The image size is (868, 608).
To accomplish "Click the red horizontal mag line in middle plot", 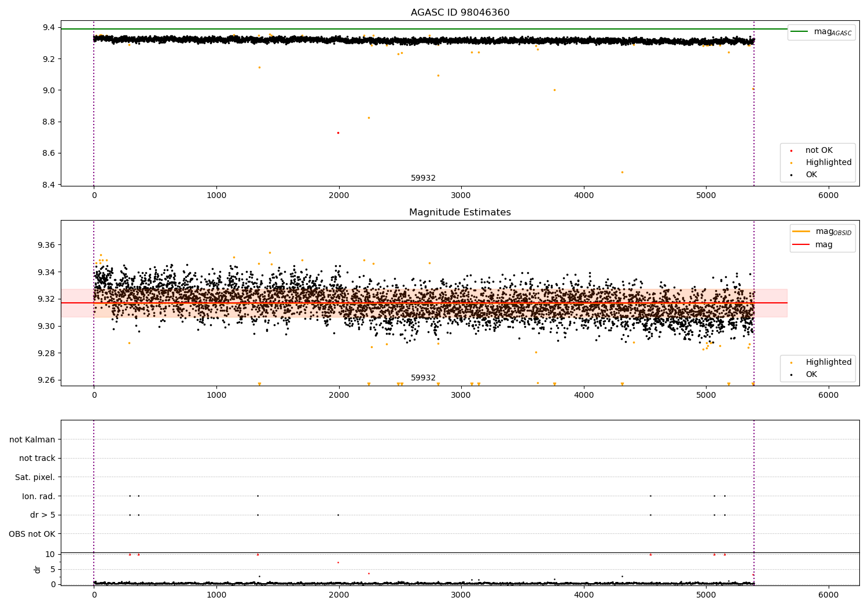I will click(x=424, y=303).
